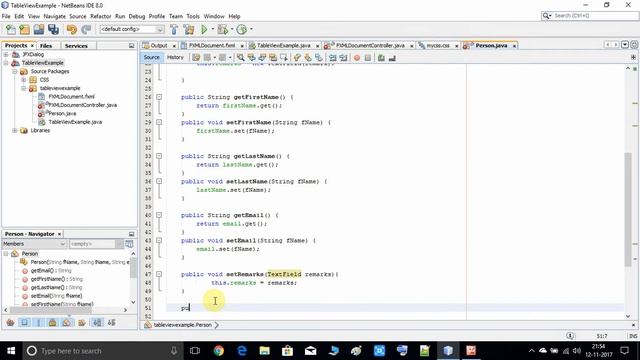Select Person.java in the Projects tree
Image resolution: width=640 pixels, height=360 pixels.
pos(62,113)
